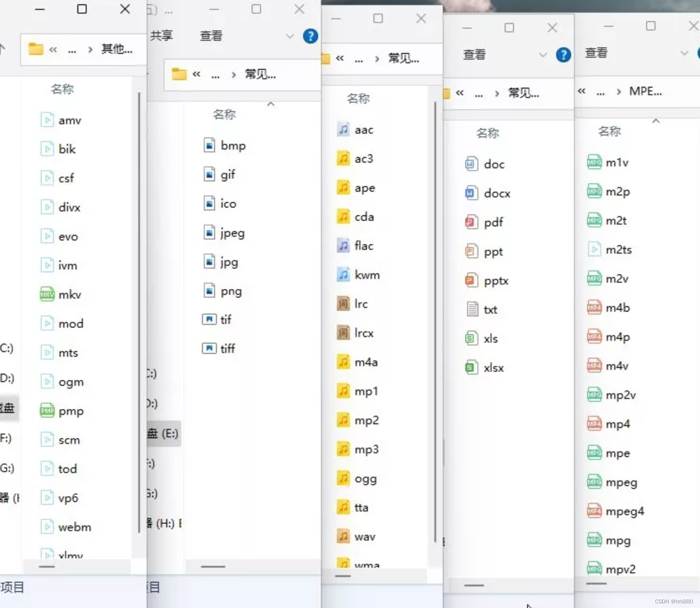This screenshot has height=608, width=700.
Task: Select the png file name
Action: tap(231, 291)
